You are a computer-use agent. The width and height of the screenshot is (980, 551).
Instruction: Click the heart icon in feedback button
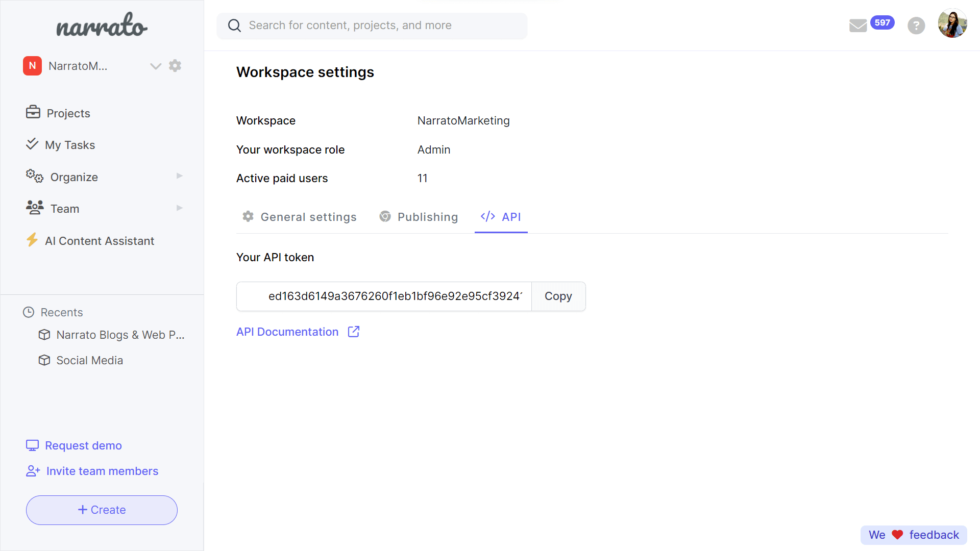click(897, 535)
